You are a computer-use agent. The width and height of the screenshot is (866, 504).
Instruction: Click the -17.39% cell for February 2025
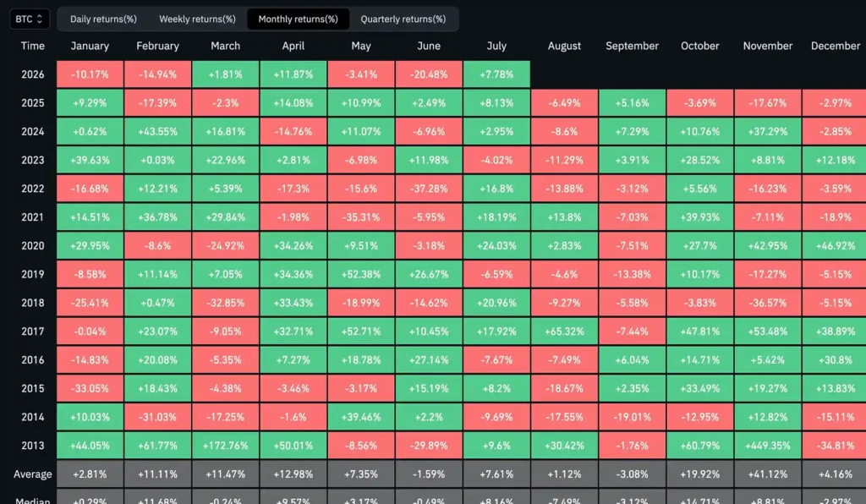158,103
